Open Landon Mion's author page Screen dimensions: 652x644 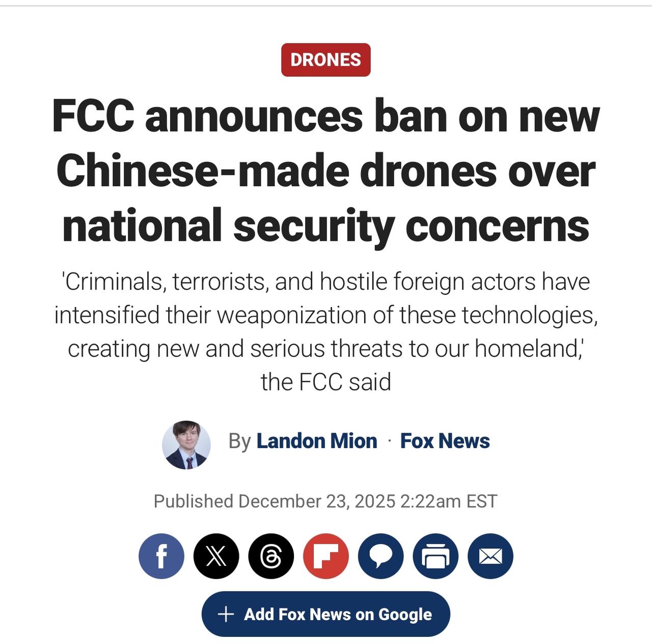click(x=316, y=441)
